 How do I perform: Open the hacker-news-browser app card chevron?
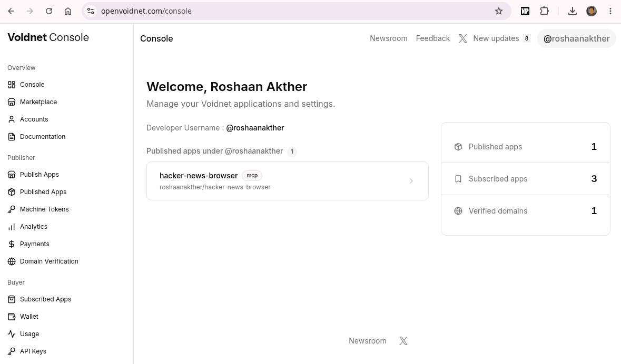[x=411, y=181]
